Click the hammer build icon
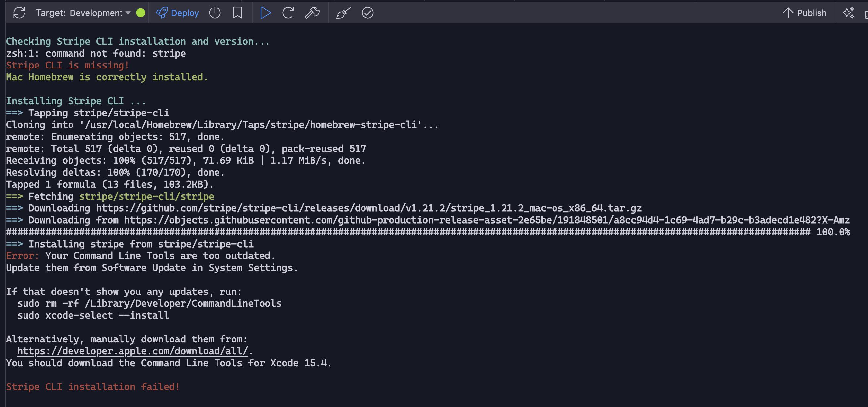 [313, 13]
